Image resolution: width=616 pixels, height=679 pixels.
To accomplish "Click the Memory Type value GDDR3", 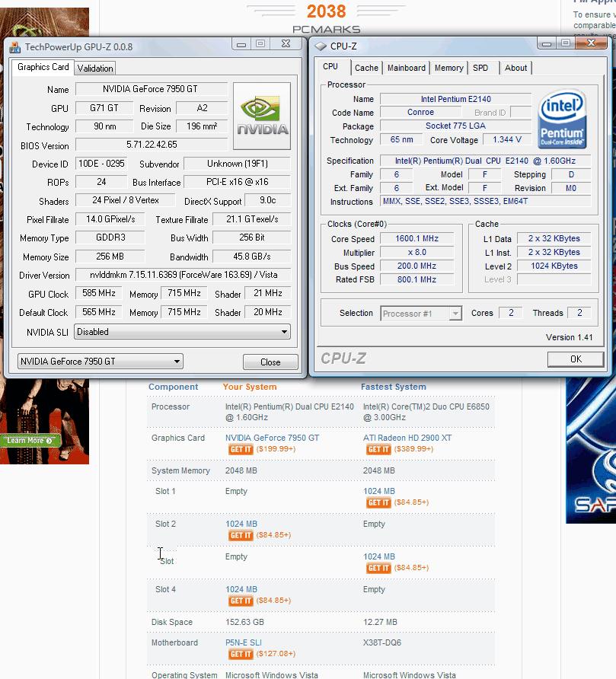I will 110,237.
